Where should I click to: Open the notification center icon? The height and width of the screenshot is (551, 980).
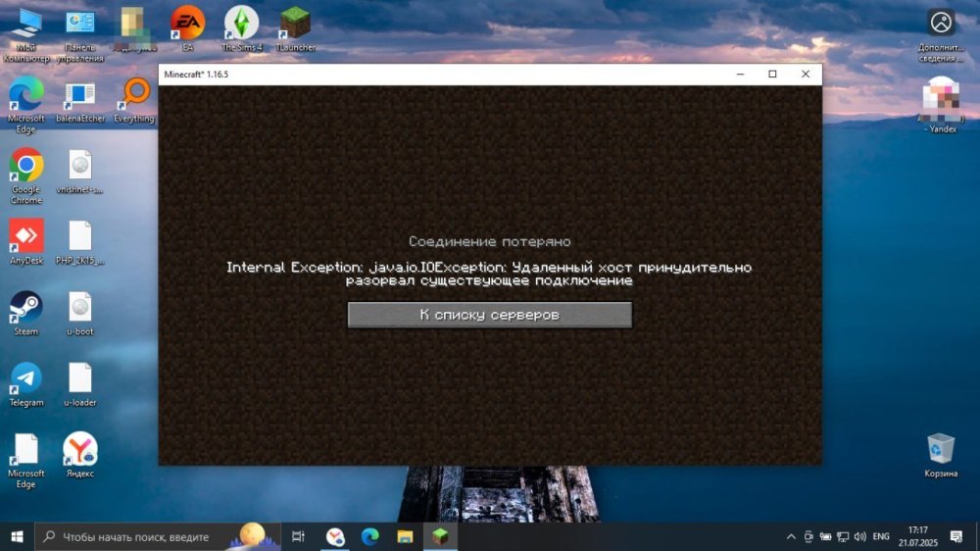pos(956,536)
